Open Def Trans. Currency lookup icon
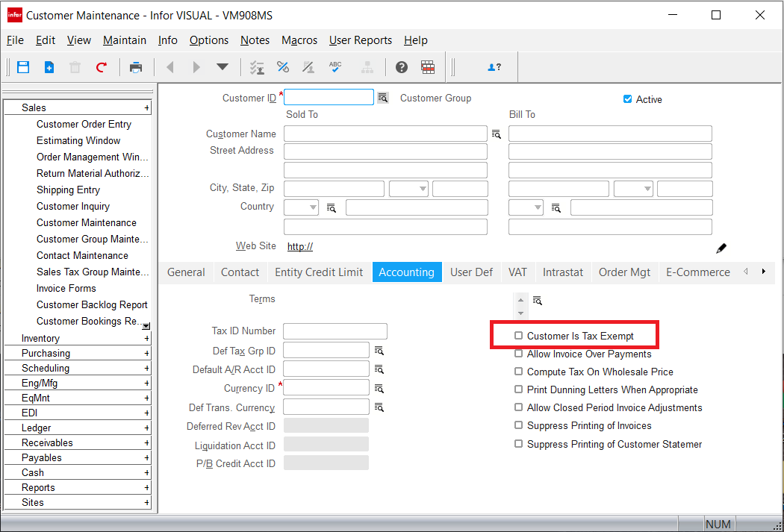The width and height of the screenshot is (784, 532). click(x=379, y=407)
